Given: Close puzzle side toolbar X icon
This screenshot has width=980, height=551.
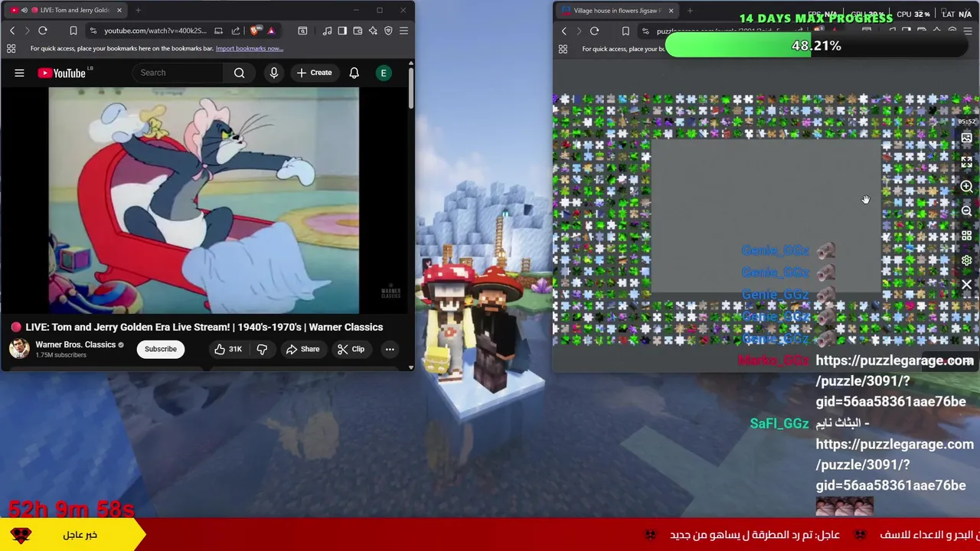Looking at the screenshot, I should tap(966, 285).
